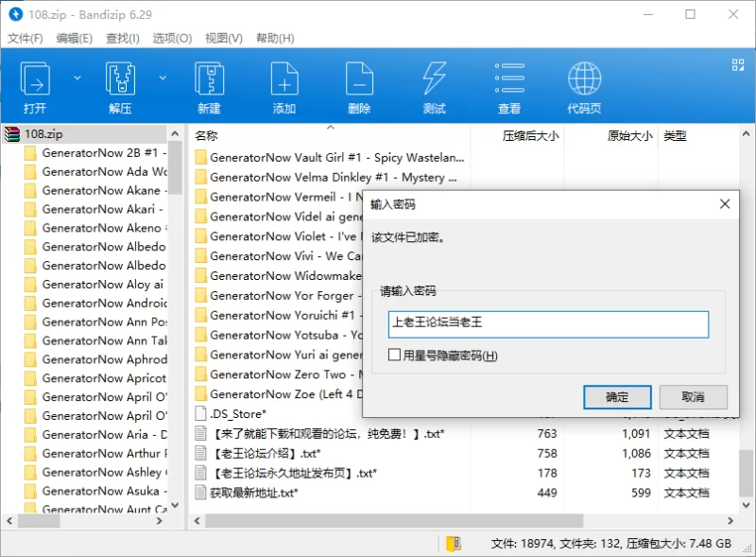Click the 确定 button in password dialog

click(617, 397)
